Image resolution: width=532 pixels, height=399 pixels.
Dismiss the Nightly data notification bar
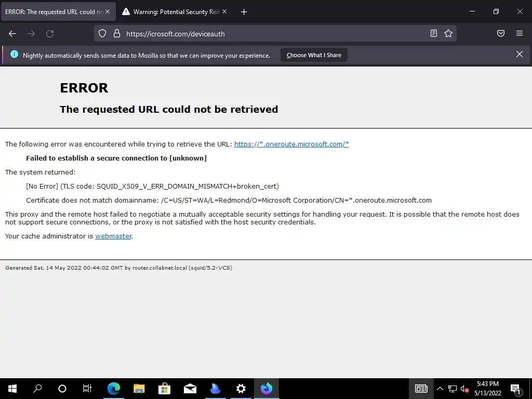click(x=520, y=54)
